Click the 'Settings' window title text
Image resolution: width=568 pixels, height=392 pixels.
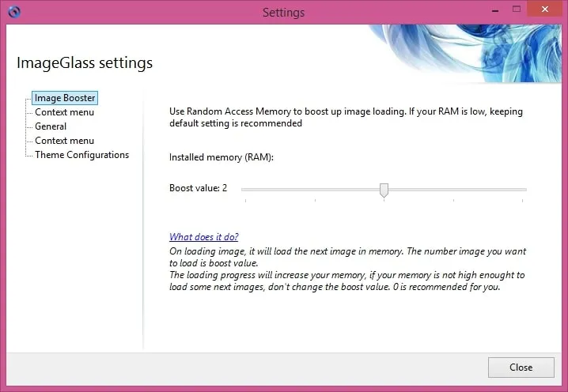284,13
